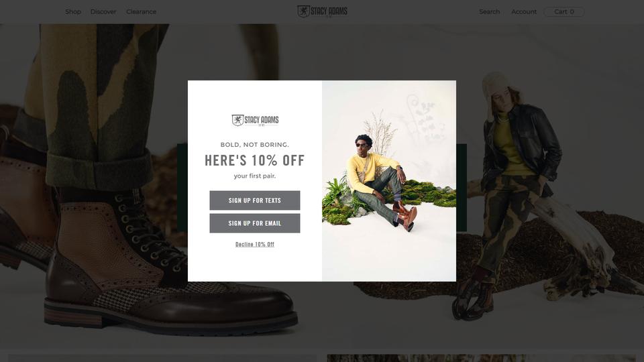Open the Shop menu
Viewport: 644px width, 362px height.
coord(73,12)
